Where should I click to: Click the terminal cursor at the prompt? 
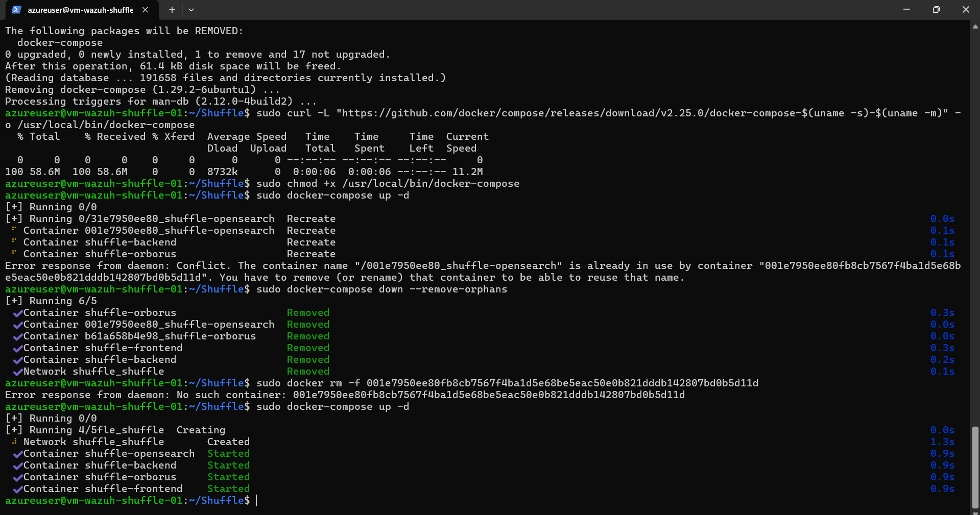click(x=257, y=501)
